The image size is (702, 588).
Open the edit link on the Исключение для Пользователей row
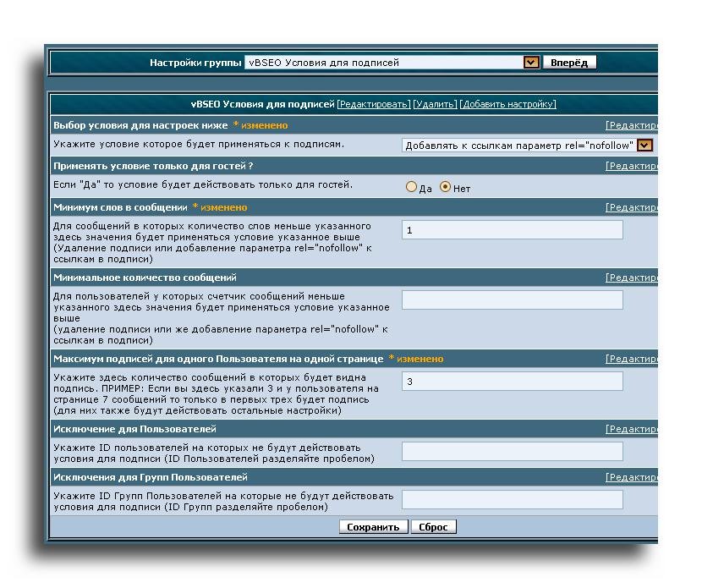[x=631, y=430]
